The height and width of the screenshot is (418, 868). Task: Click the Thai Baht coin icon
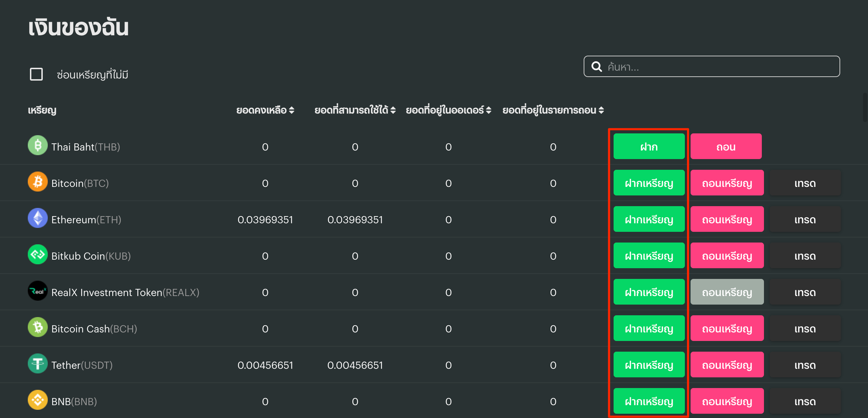click(x=38, y=146)
